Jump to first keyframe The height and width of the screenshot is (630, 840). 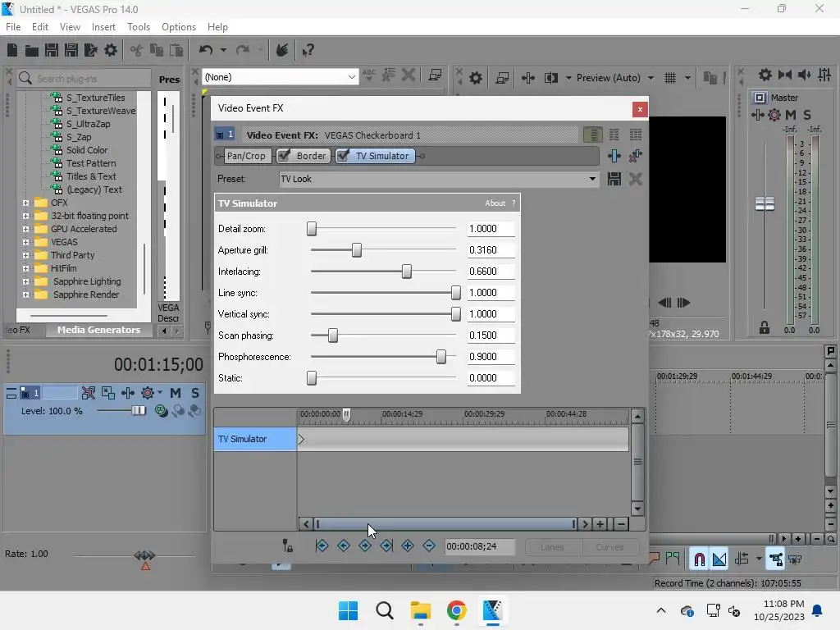tap(322, 546)
